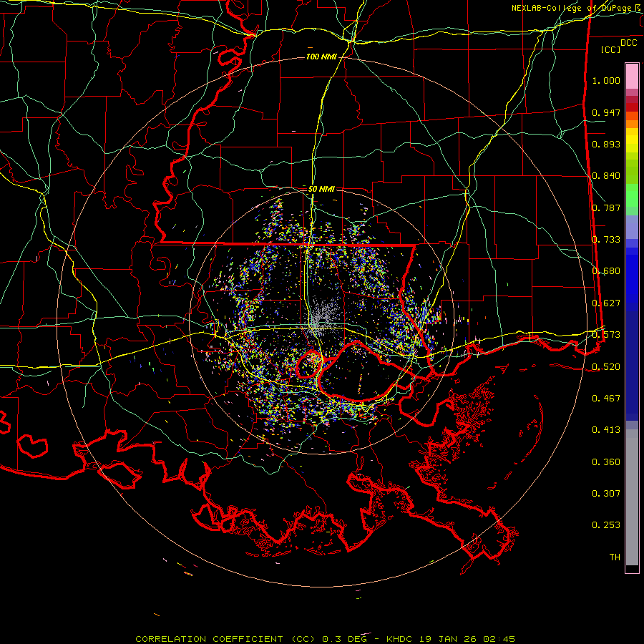The image size is (644, 644).
Task: Pick the periwinkle segment near 0.733
Action: (632, 227)
